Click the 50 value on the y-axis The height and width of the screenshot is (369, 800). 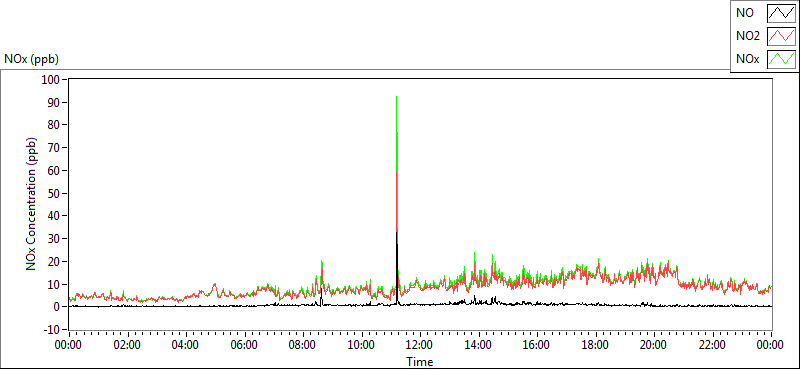point(55,193)
